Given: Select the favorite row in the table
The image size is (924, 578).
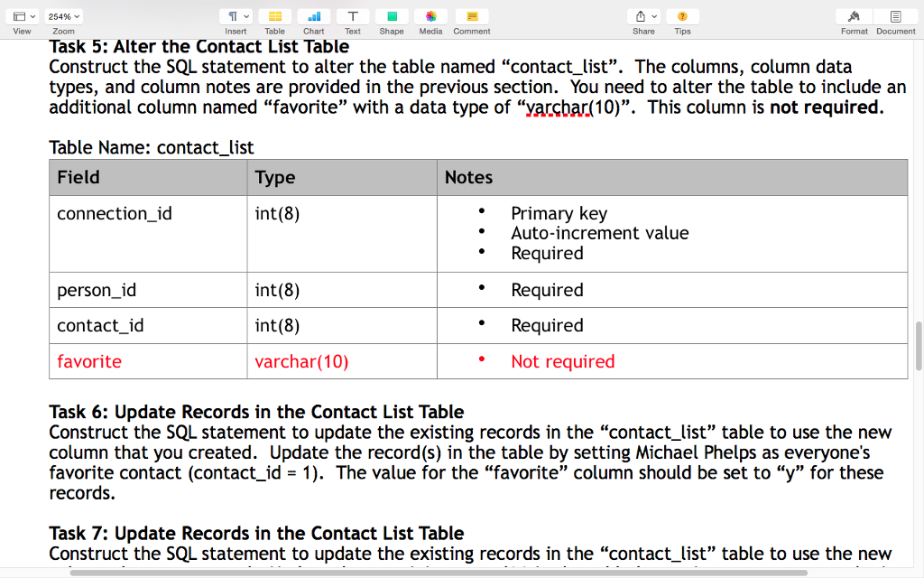Looking at the screenshot, I should (89, 361).
